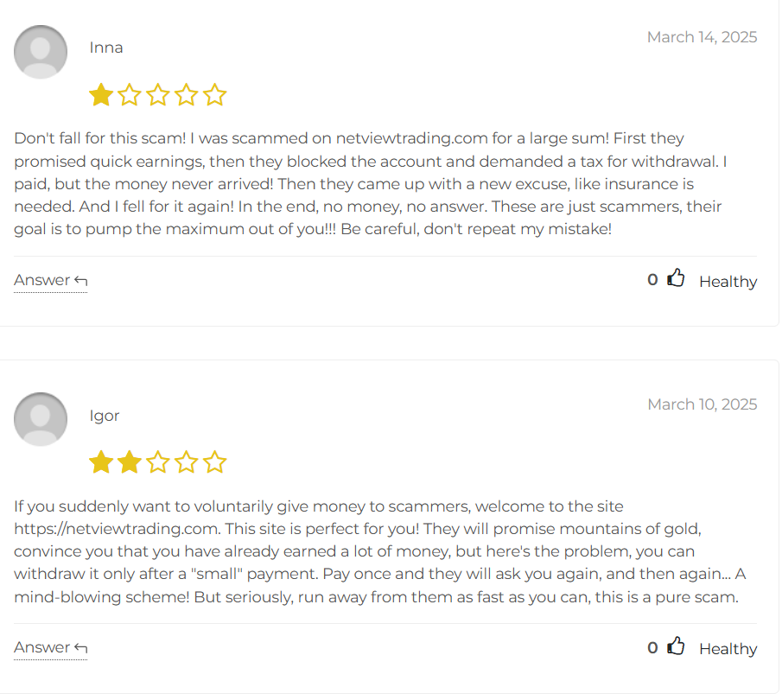
Task: Click Healthy label on Inna's review
Action: click(x=728, y=282)
